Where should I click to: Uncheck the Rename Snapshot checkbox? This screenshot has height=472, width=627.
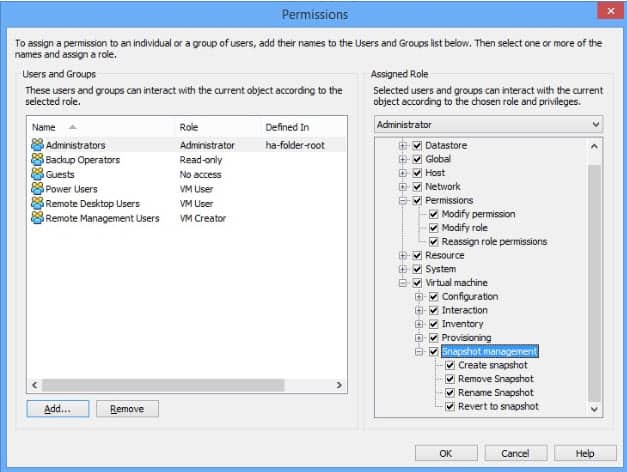click(x=450, y=393)
